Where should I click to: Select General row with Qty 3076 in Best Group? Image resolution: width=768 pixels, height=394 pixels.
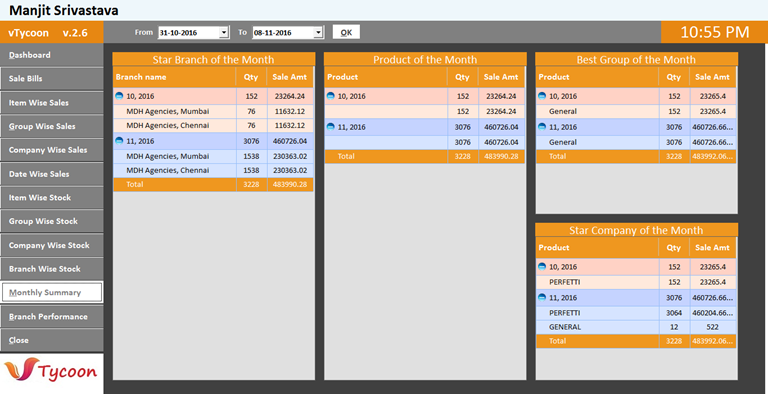click(x=636, y=142)
